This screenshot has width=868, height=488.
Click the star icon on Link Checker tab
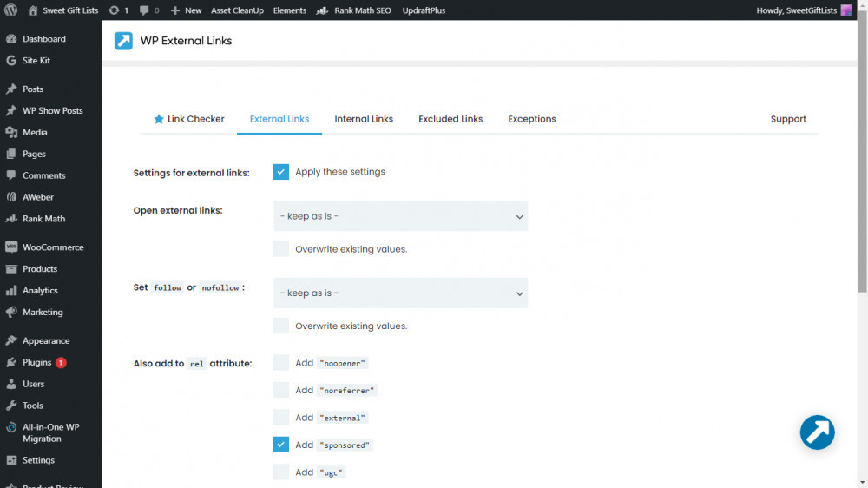tap(159, 119)
